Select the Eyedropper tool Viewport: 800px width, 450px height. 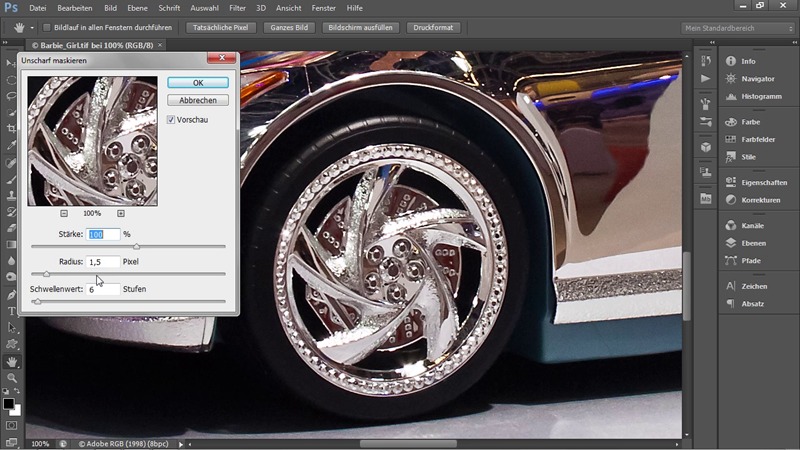click(11, 145)
